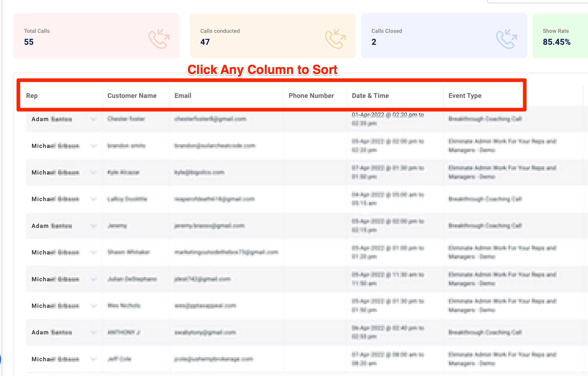
Task: Expand rep chevron in fourth table row
Action: pyautogui.click(x=94, y=199)
